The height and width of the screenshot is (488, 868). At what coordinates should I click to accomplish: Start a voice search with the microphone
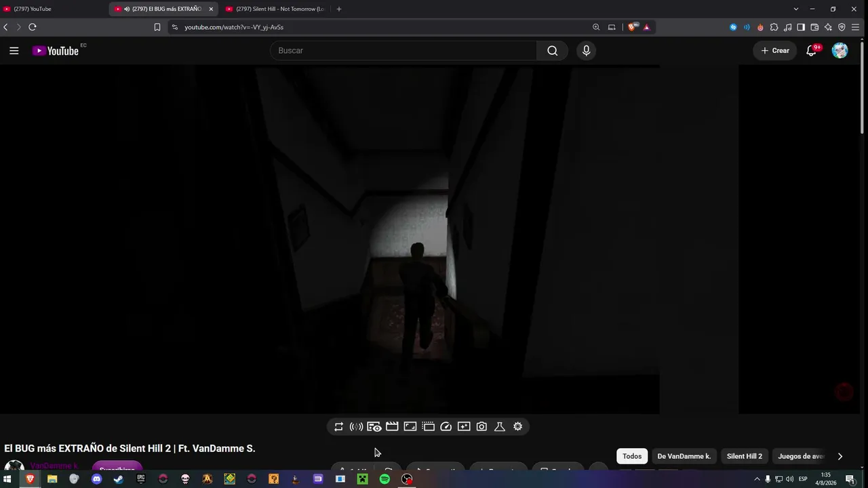587,51
